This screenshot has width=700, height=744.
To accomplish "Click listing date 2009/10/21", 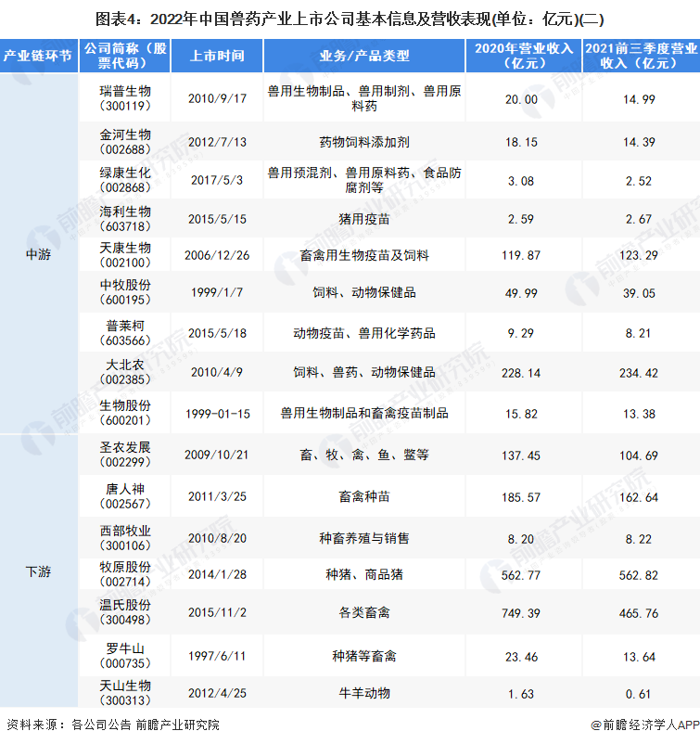I will [x=216, y=455].
